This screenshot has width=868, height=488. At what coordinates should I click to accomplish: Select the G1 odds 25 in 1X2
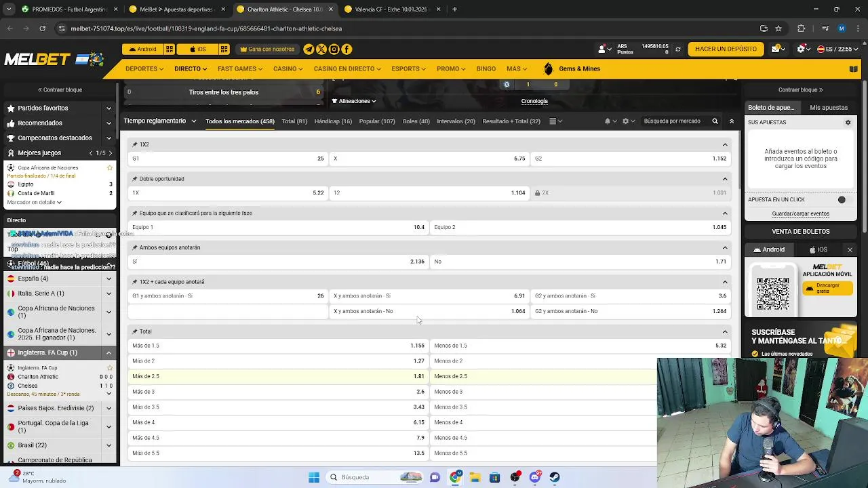228,159
